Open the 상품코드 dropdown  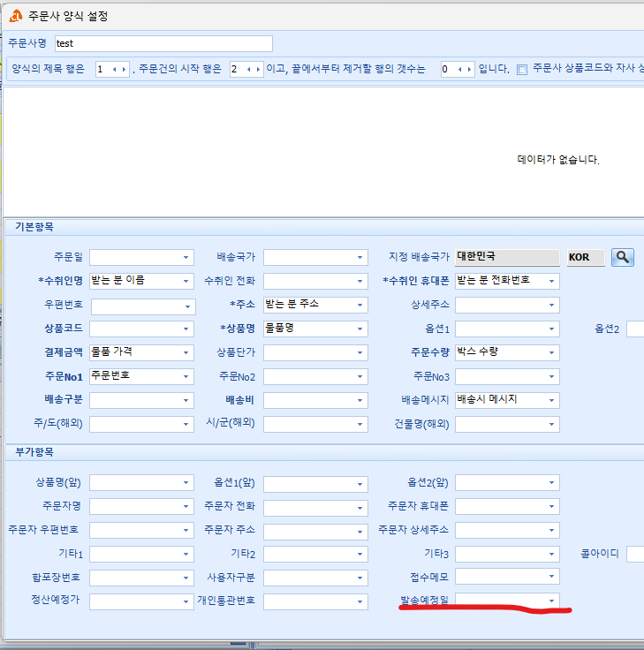tap(186, 329)
